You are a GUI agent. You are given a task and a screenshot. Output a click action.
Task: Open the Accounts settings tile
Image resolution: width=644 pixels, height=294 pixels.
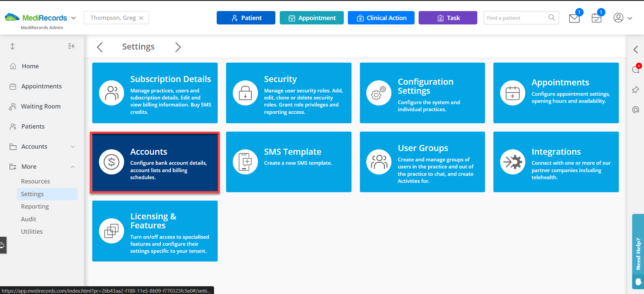(x=155, y=162)
